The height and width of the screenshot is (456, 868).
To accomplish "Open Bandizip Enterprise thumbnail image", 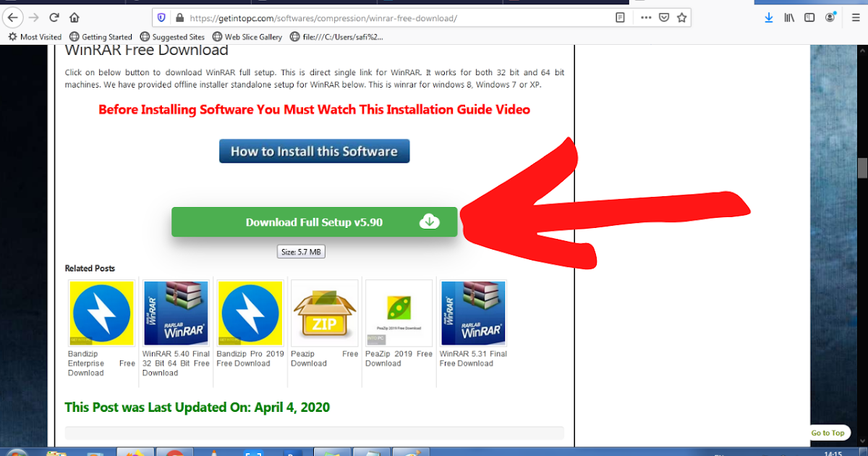I will tap(101, 313).
